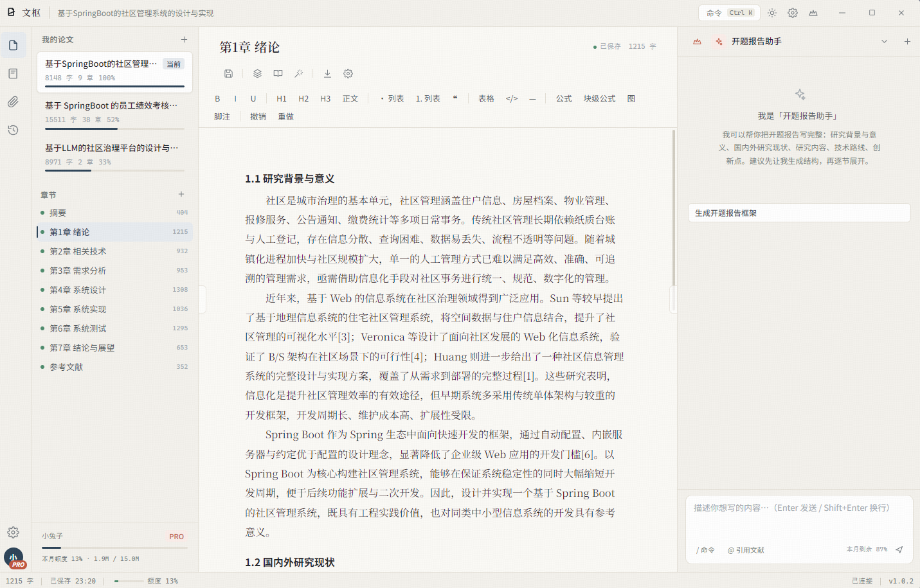
Task: Add a new chapter with plus button
Action: 181,194
